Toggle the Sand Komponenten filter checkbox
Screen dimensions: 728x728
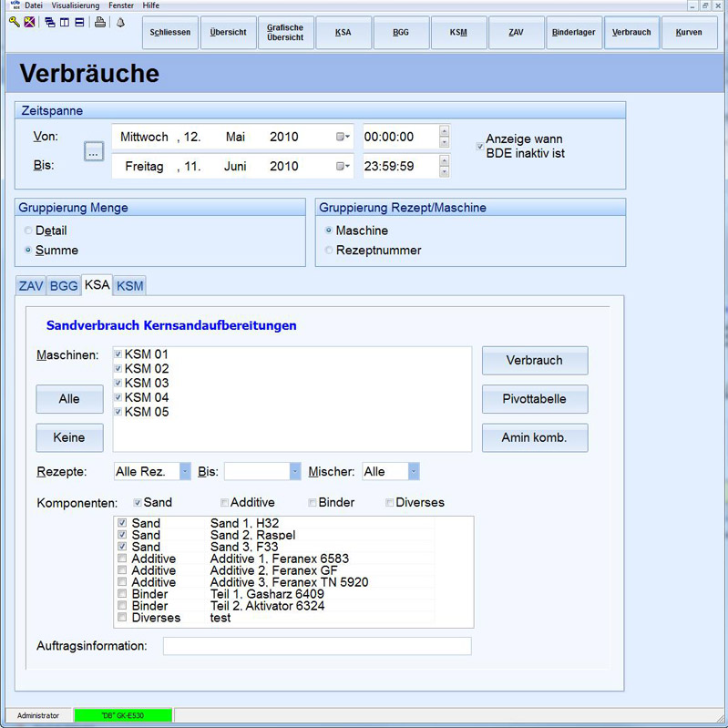pyautogui.click(x=138, y=502)
